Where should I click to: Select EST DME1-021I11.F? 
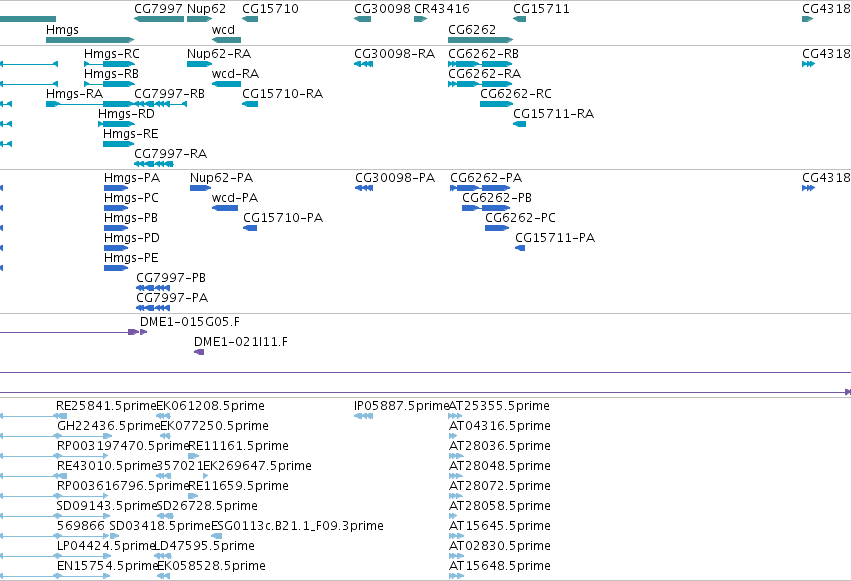tap(241, 342)
